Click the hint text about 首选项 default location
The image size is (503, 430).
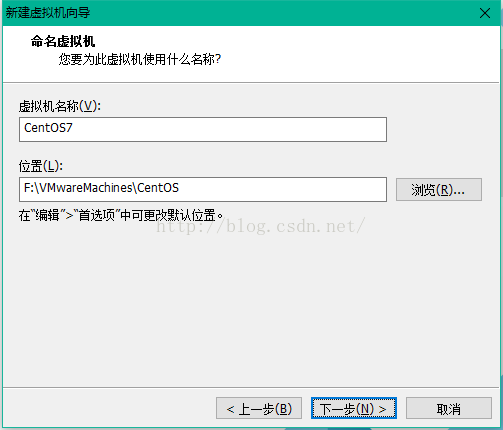point(121,215)
